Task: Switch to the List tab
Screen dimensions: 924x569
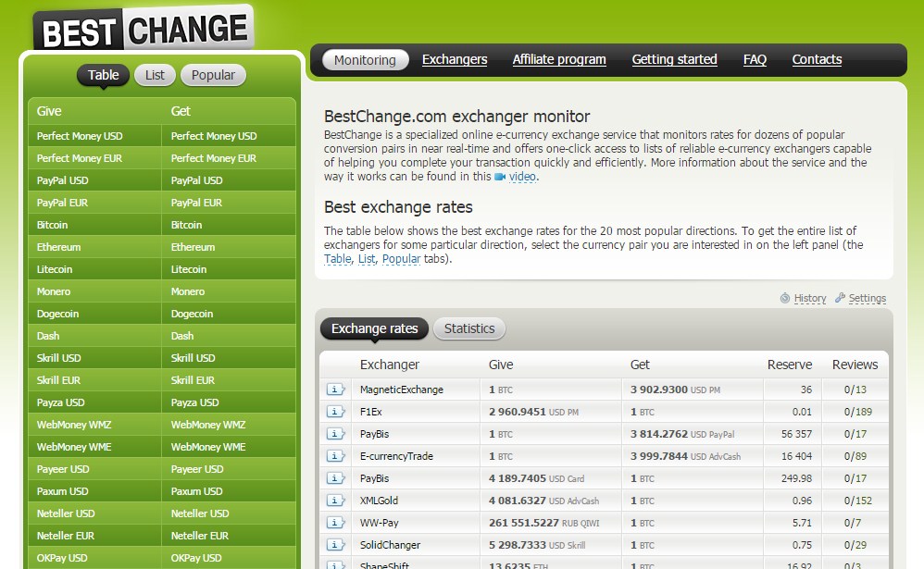Action: 155,75
